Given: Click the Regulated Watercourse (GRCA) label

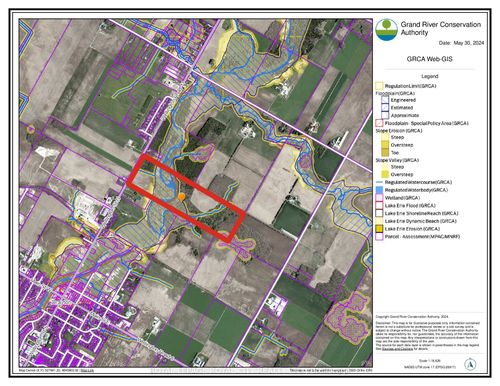Looking at the screenshot, I should pos(419,182).
